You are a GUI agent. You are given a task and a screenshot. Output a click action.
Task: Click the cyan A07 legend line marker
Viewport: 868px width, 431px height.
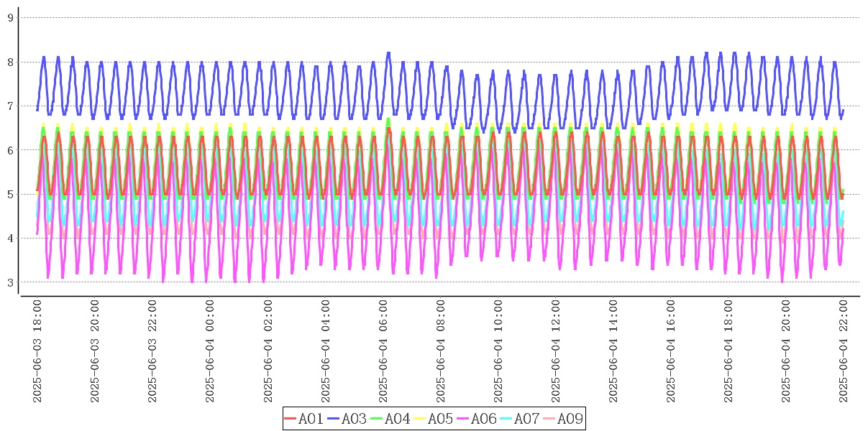[506, 418]
